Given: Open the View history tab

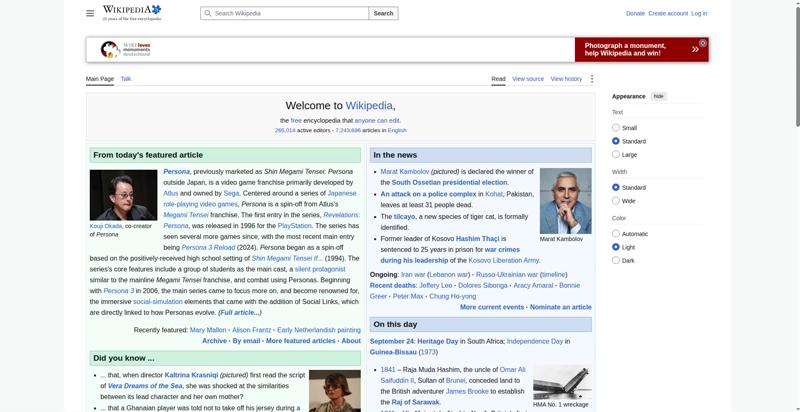Looking at the screenshot, I should 566,79.
